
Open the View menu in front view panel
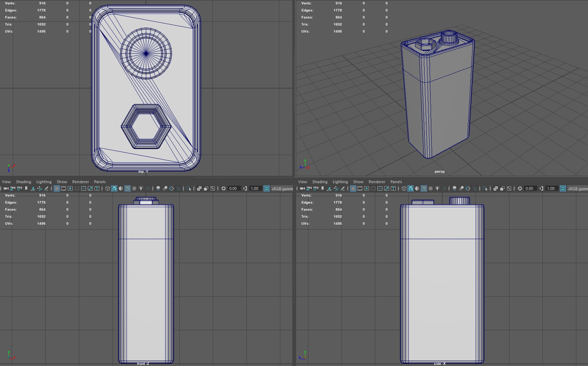(x=6, y=182)
